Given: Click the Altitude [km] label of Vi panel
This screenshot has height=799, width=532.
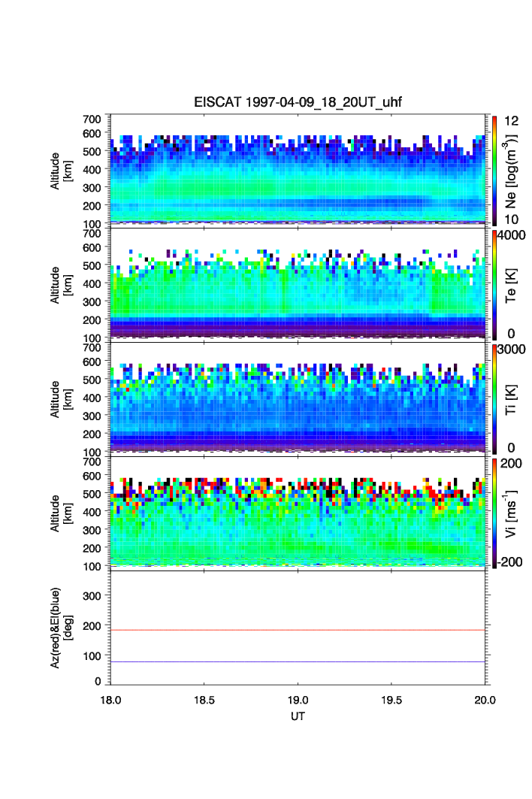Looking at the screenshot, I should point(61,513).
